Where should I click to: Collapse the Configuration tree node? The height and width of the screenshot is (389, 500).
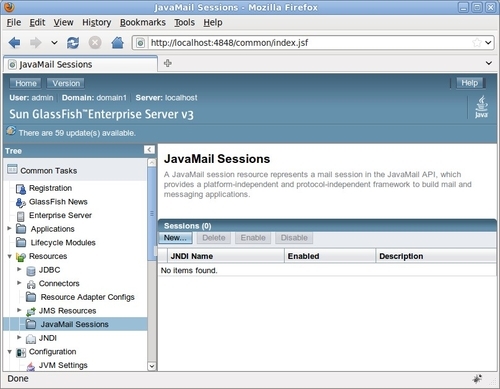[9, 352]
